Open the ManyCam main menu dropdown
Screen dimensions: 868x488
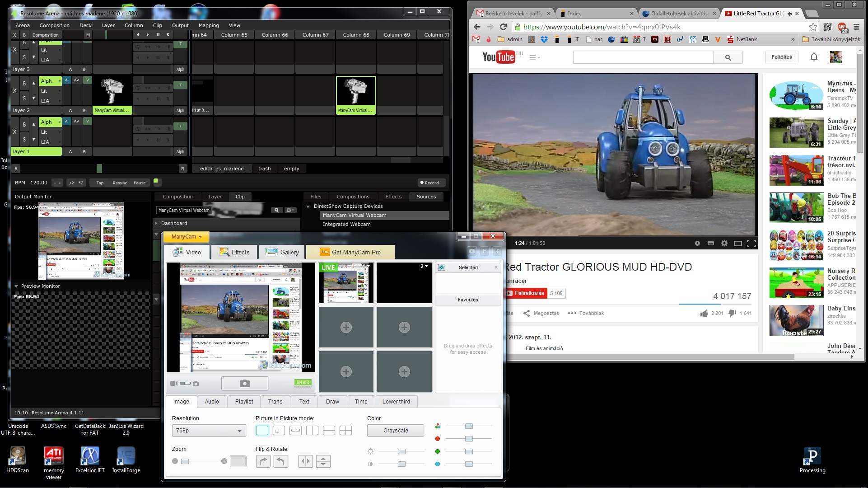coord(187,236)
